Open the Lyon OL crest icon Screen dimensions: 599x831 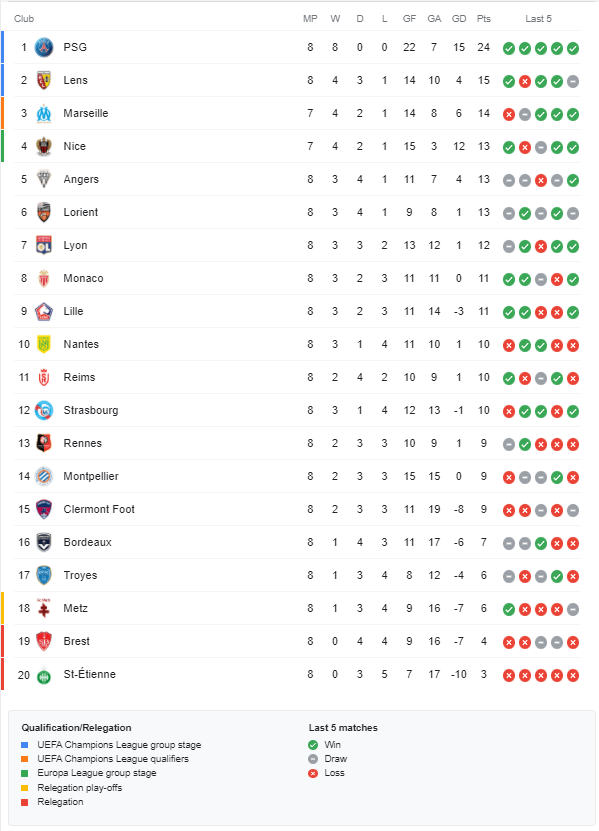pos(44,245)
